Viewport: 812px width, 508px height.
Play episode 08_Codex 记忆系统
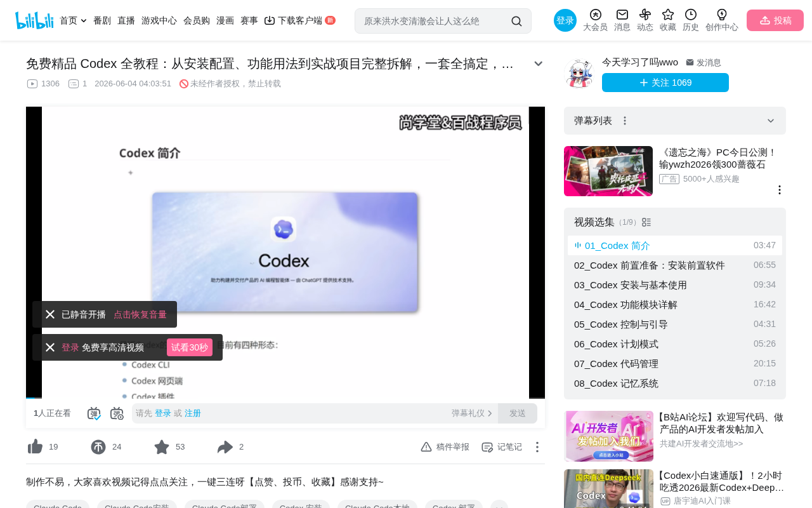point(675,384)
